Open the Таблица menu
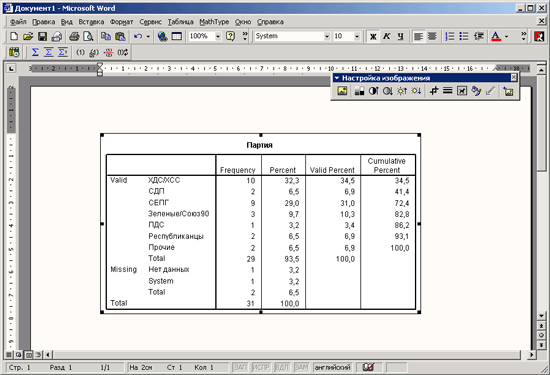This screenshot has height=375, width=550. click(180, 22)
